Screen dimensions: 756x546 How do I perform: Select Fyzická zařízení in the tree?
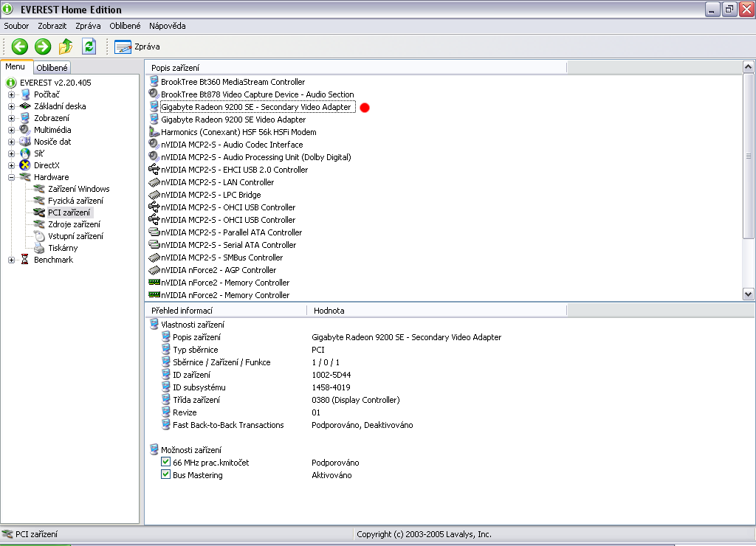[x=76, y=201]
